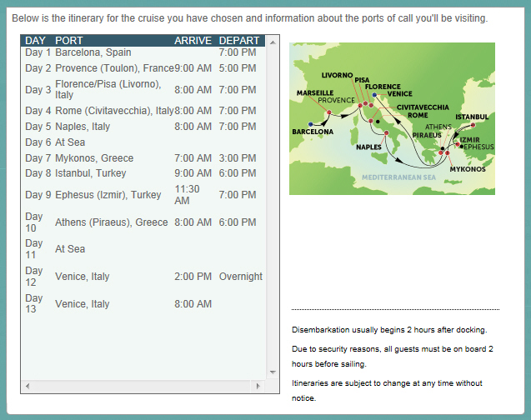Click the cruise route map image
This screenshot has height=420, width=531.
click(392, 118)
